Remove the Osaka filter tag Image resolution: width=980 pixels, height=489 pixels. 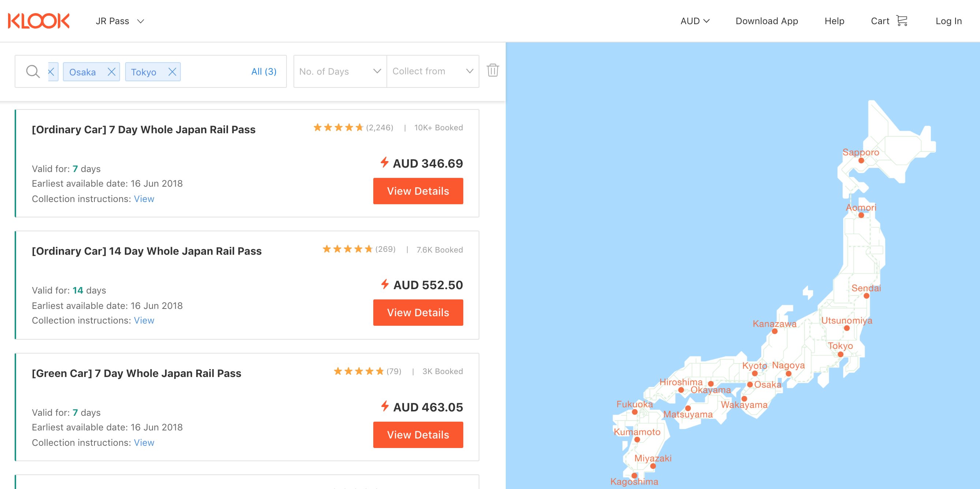click(x=112, y=71)
